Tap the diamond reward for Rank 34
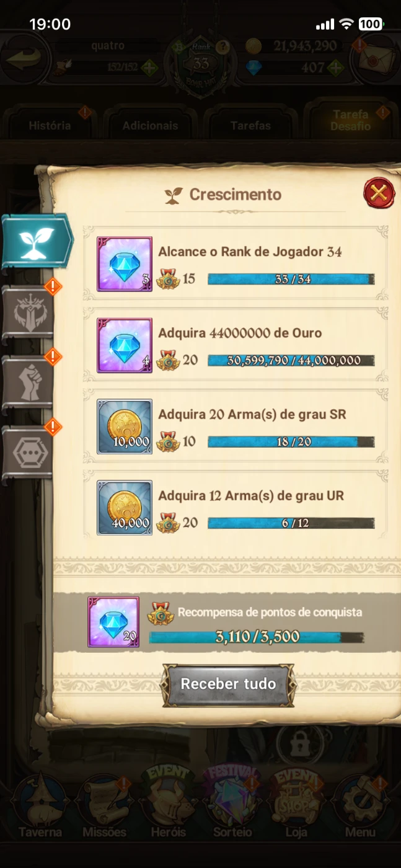The image size is (401, 868). coord(125,264)
